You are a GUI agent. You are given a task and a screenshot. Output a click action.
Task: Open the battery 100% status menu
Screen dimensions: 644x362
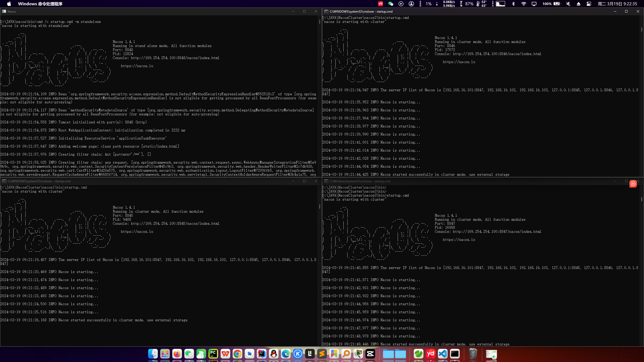coord(551,4)
